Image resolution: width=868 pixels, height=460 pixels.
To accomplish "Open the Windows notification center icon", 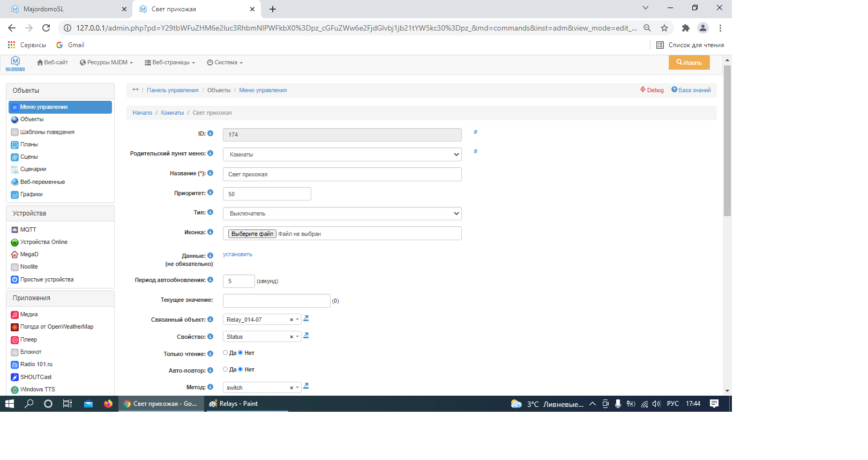I will click(714, 404).
